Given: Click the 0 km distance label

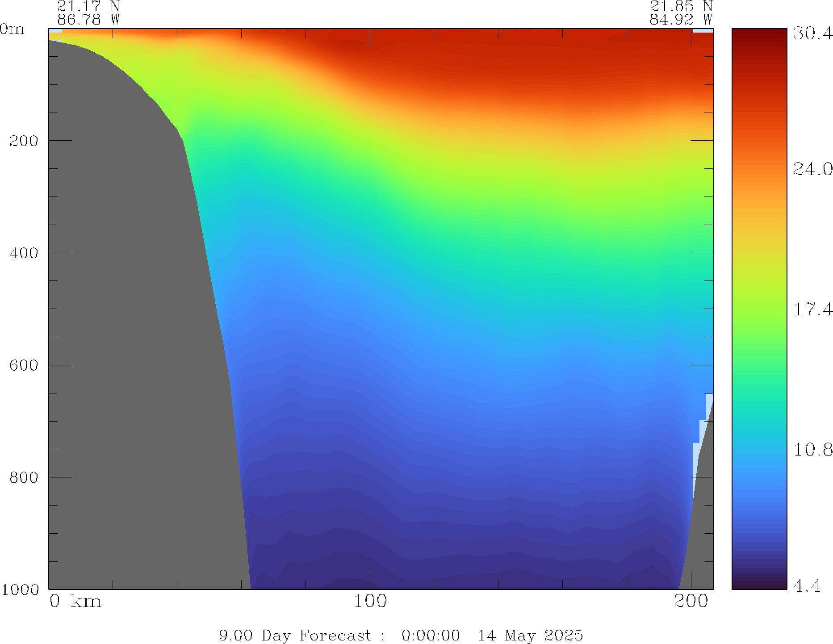Looking at the screenshot, I should (x=75, y=602).
